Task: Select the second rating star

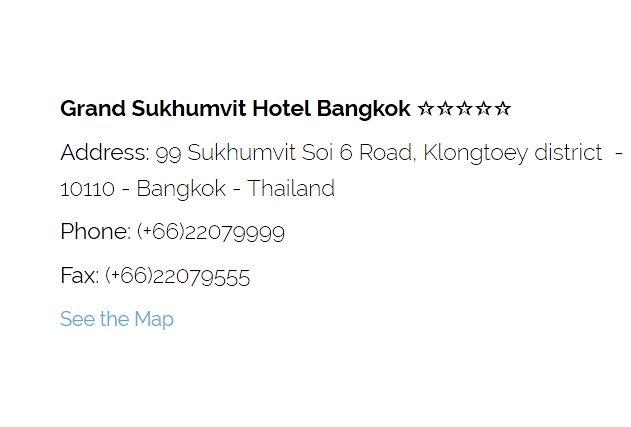Action: [445, 108]
